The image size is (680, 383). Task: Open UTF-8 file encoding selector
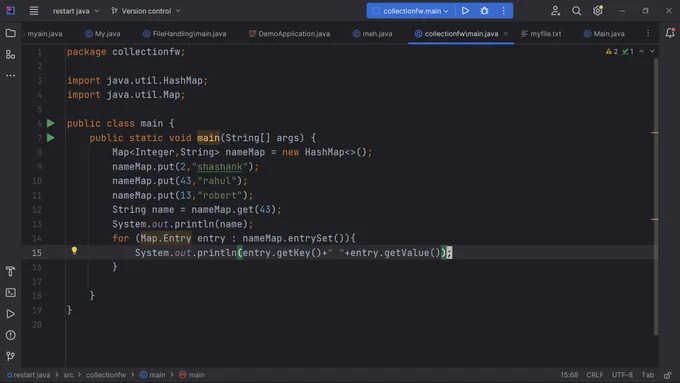pos(622,375)
